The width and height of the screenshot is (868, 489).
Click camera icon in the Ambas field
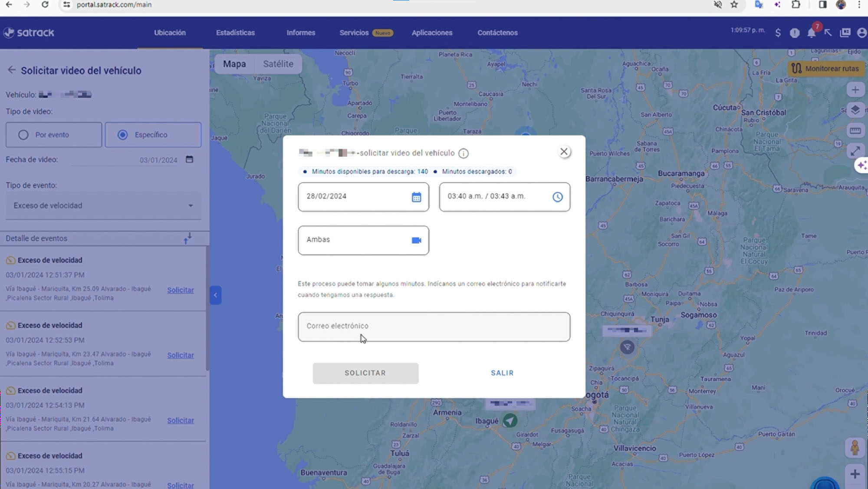416,240
